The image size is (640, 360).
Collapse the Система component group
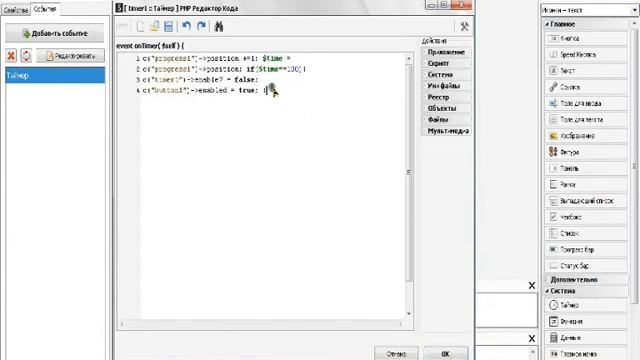click(586, 291)
